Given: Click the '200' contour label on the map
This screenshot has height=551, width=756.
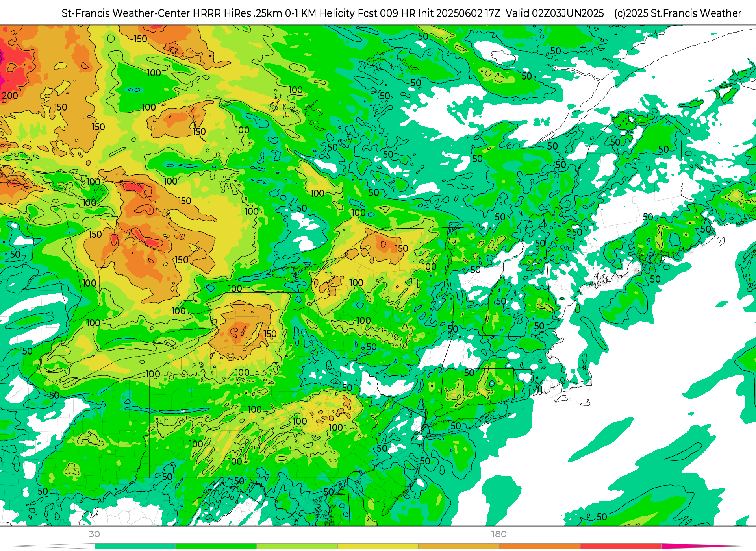Looking at the screenshot, I should pos(10,96).
